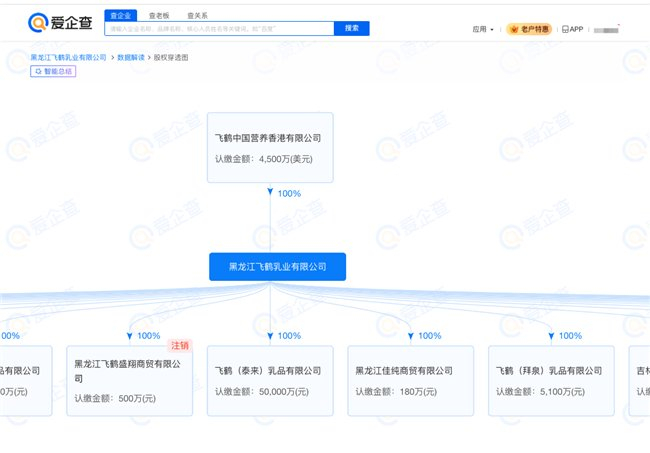Open the 飞鹤（泰来）乳品有限公司 card

(270, 381)
